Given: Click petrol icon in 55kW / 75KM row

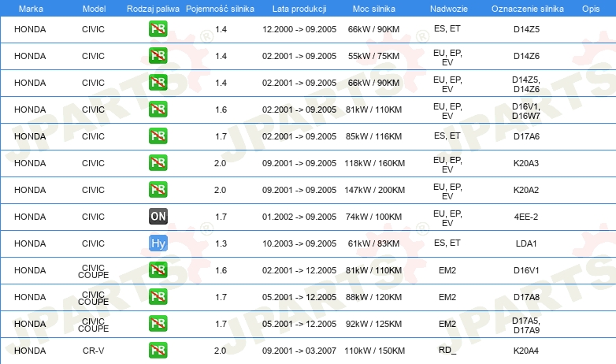Looking at the screenshot, I should pos(158,55).
